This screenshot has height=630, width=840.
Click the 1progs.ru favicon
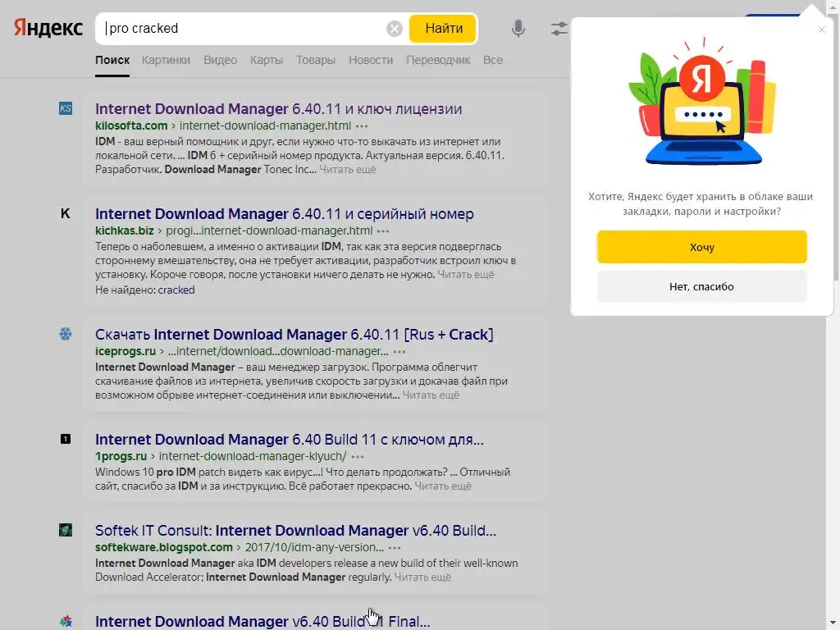pyautogui.click(x=66, y=440)
